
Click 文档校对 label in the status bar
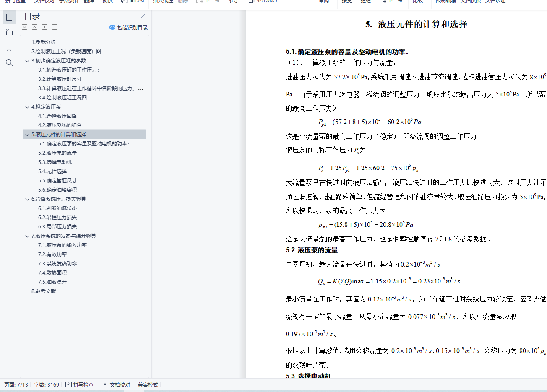(120, 384)
